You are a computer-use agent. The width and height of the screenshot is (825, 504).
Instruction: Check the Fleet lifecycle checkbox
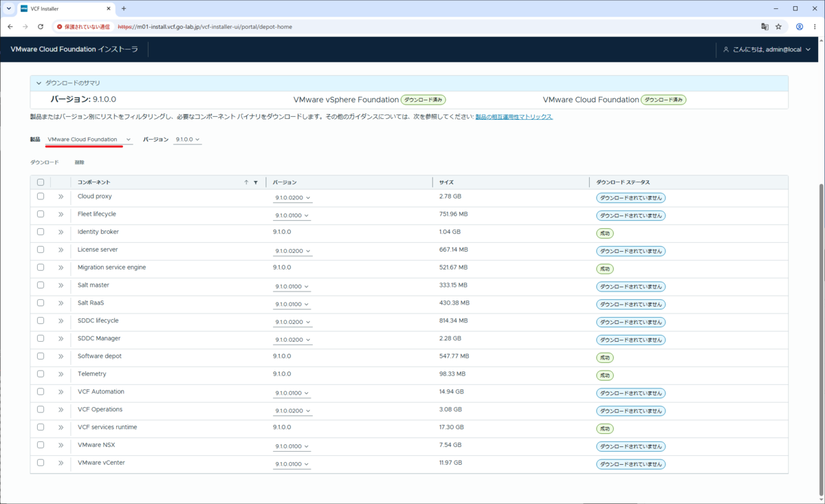pyautogui.click(x=41, y=215)
